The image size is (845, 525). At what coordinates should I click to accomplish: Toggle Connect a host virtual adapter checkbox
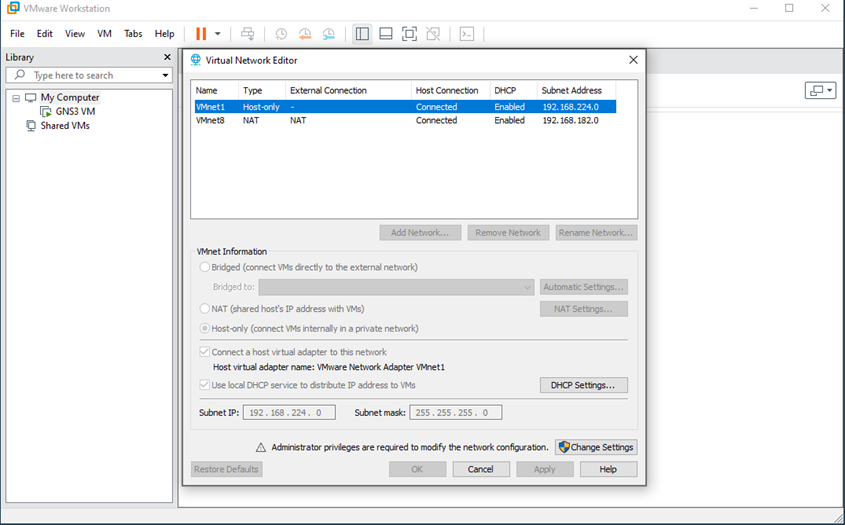205,352
